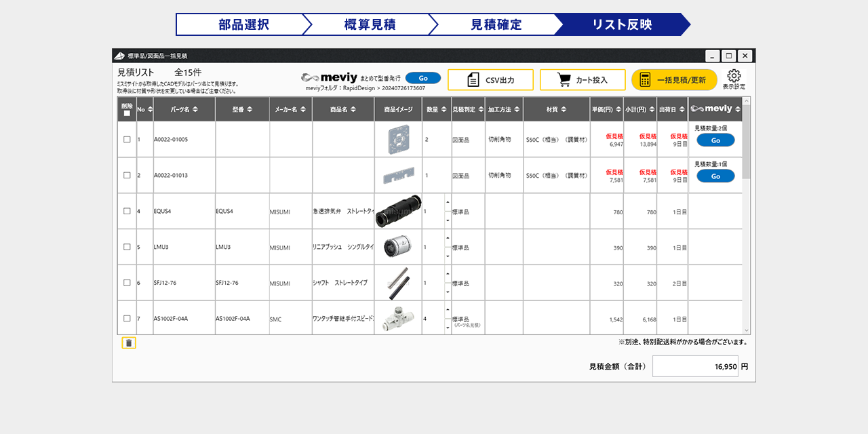Image resolution: width=868 pixels, height=434 pixels.
Task: Open the EQUS4 product image thumbnail
Action: click(x=398, y=211)
